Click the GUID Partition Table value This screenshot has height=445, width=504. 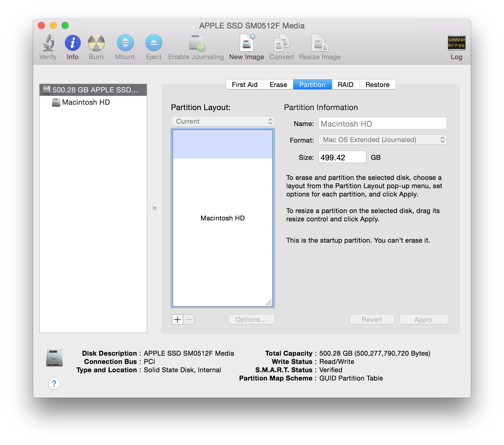click(x=351, y=378)
